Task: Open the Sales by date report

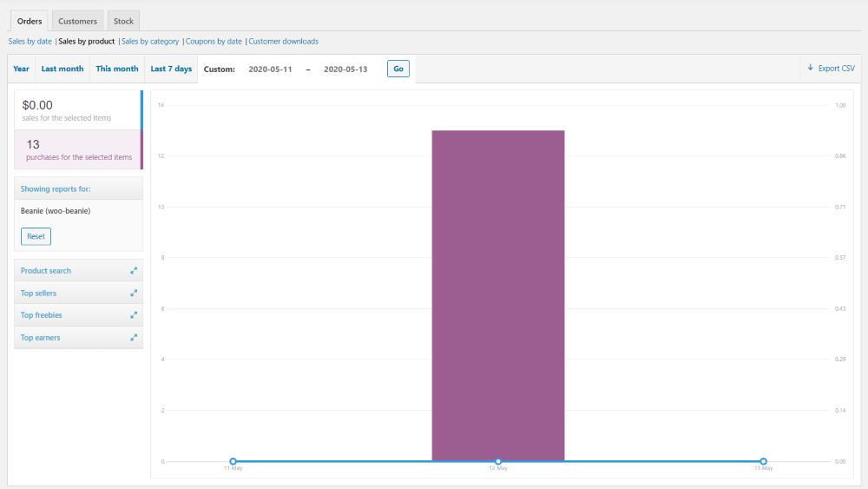Action: 30,42
